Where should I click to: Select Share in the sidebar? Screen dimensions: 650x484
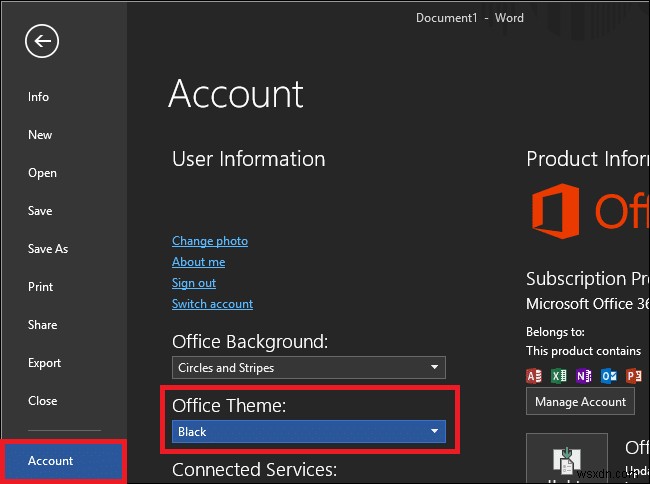point(42,325)
